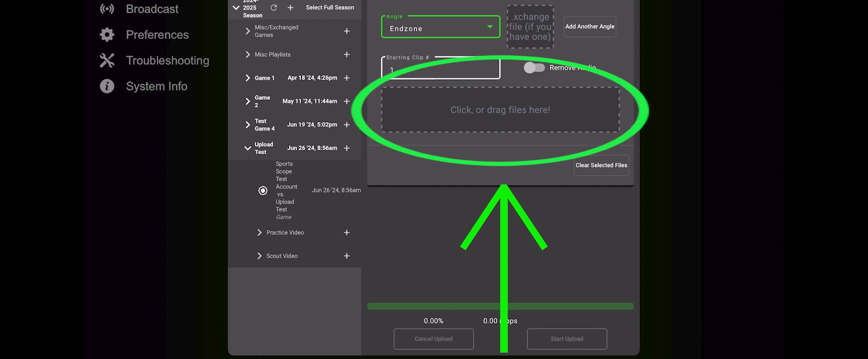Add to Misc Playlists with plus
Screen dimensions: 868x359
pyautogui.click(x=347, y=55)
